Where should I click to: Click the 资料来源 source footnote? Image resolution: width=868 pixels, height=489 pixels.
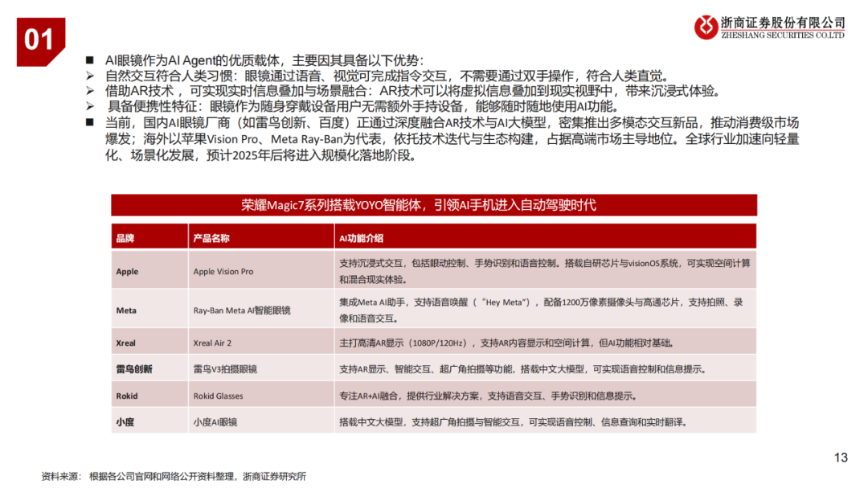click(x=174, y=476)
